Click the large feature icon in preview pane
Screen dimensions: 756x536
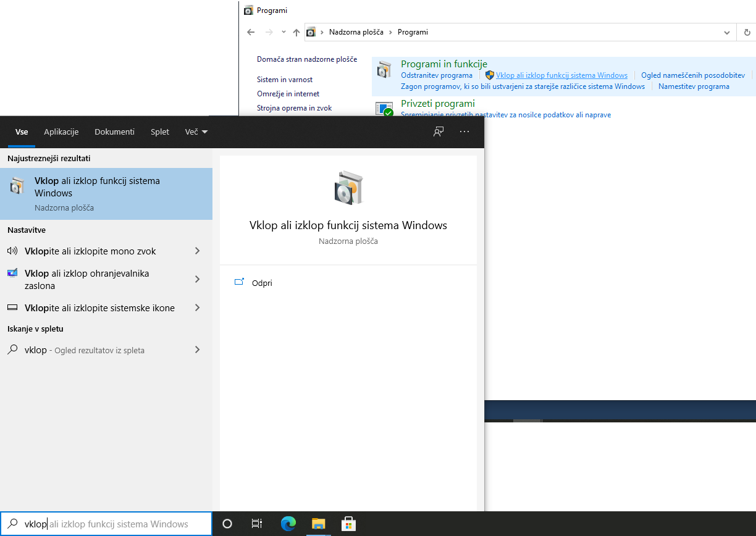[348, 188]
